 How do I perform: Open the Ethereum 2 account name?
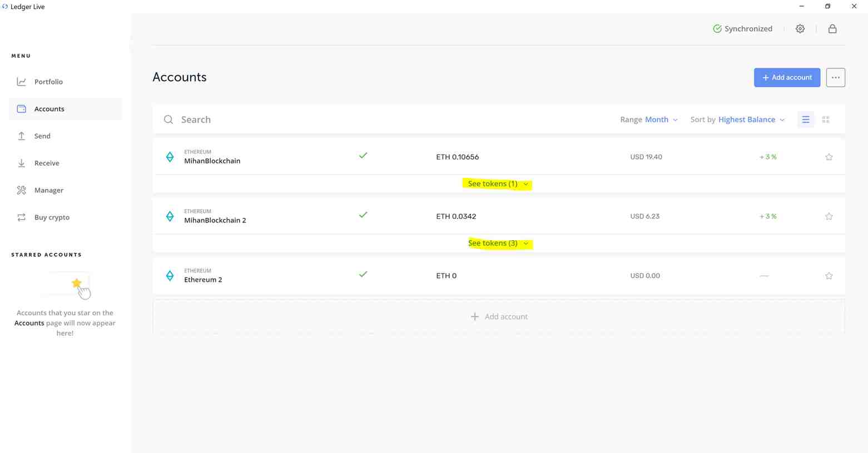pyautogui.click(x=203, y=280)
